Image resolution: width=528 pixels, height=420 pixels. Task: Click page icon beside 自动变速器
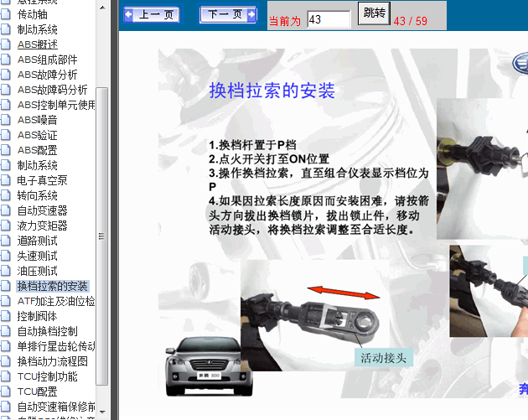click(x=5, y=210)
